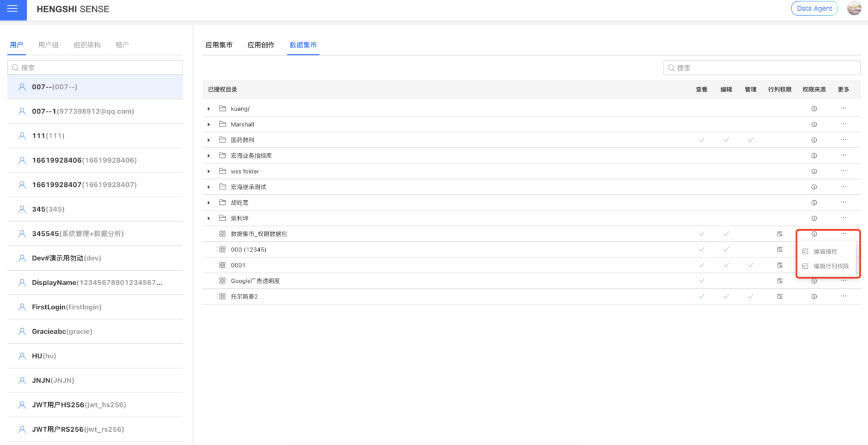This screenshot has width=868, height=445.
Task: Click the permission source info icon for Marshall
Action: point(814,124)
